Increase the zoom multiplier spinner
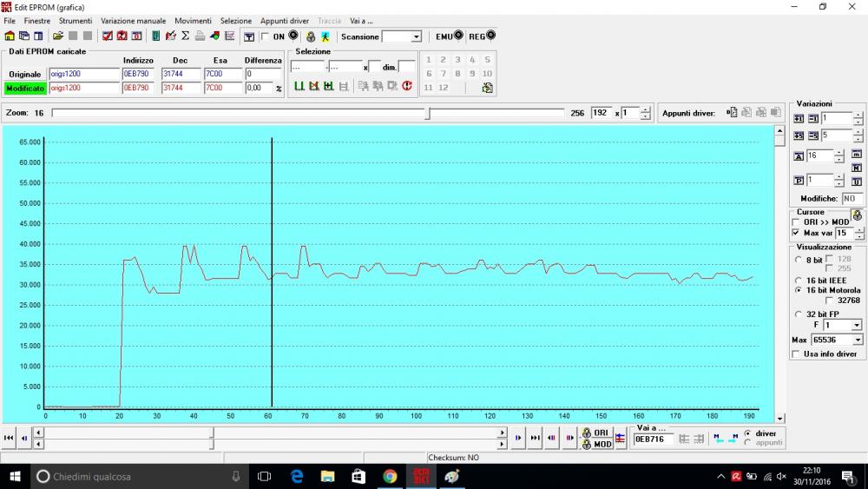This screenshot has width=868, height=489. tap(646, 109)
